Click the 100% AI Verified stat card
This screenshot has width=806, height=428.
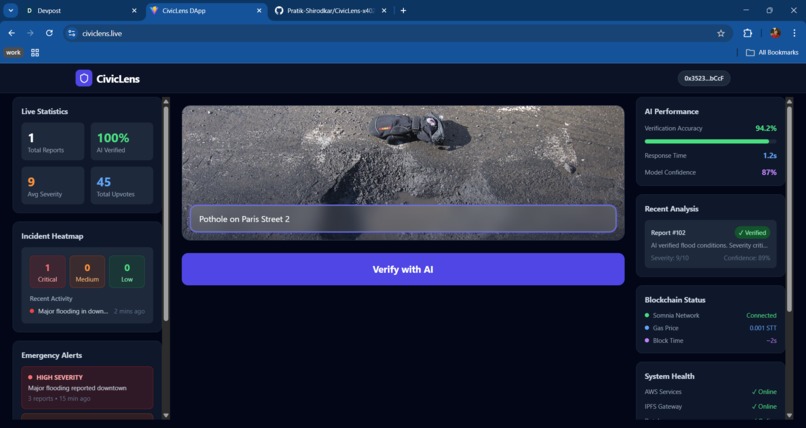[x=122, y=141]
